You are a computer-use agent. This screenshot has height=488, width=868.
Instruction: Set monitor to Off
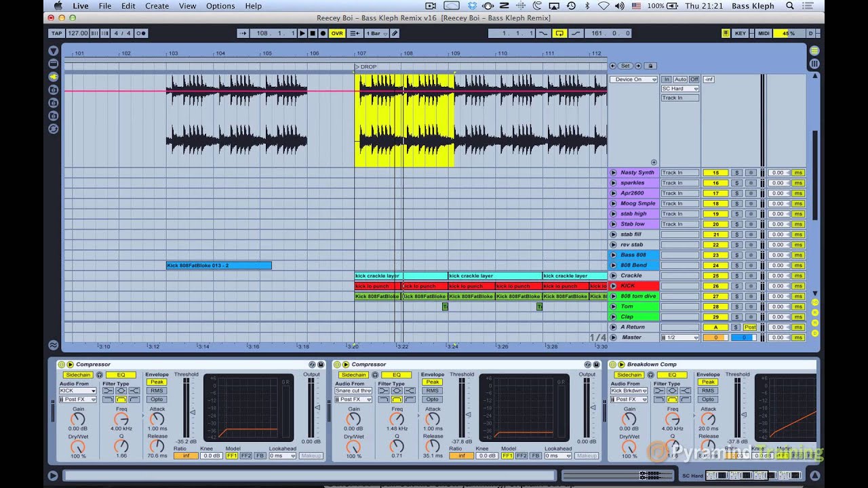[x=694, y=79]
